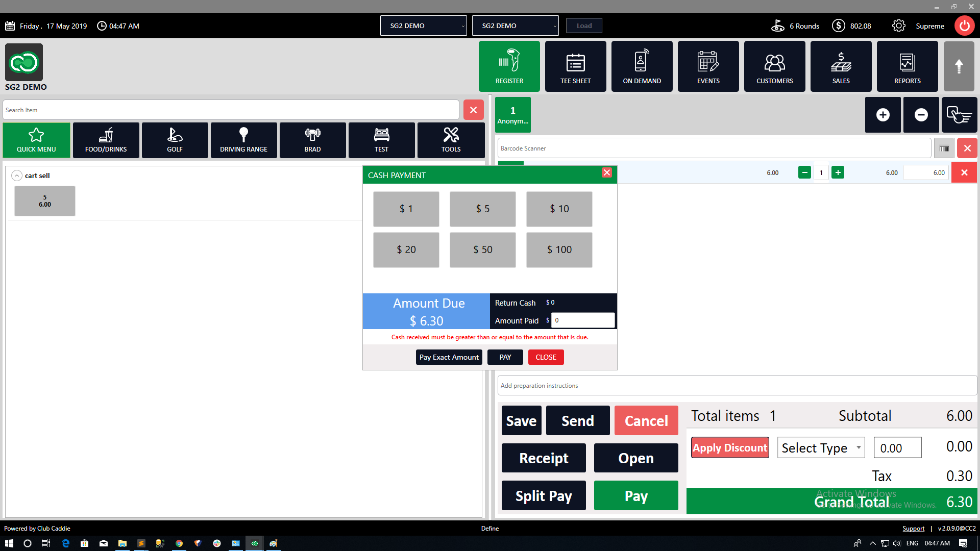980x551 pixels.
Task: Close the Cash Payment dialog
Action: [x=606, y=172]
